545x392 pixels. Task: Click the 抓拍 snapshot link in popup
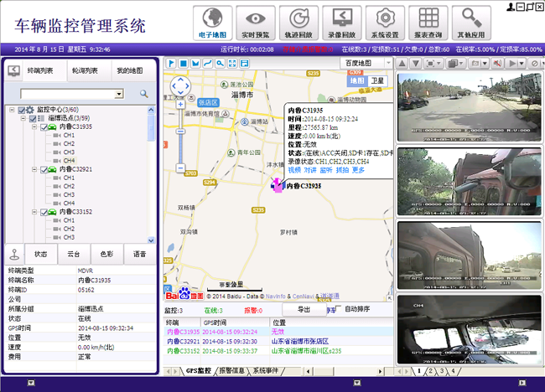click(x=342, y=170)
